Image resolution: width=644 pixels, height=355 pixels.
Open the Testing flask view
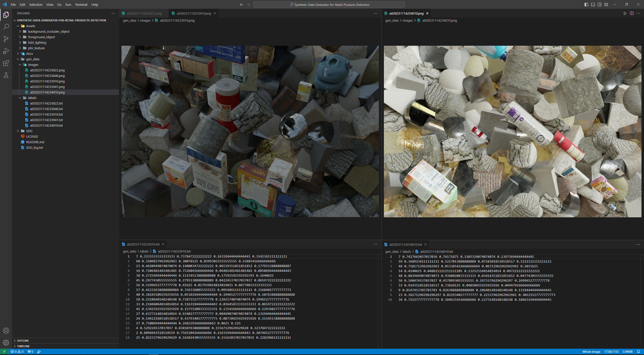click(x=6, y=75)
